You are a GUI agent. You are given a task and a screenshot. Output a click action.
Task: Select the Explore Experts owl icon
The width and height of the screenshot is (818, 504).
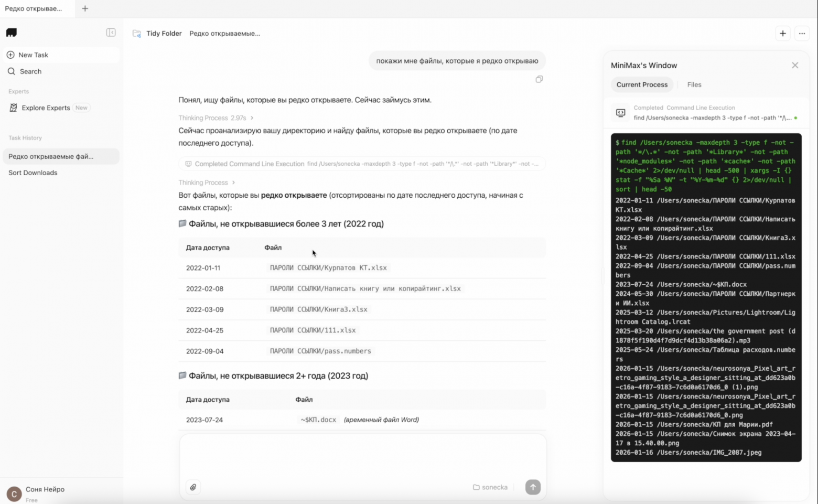click(13, 108)
